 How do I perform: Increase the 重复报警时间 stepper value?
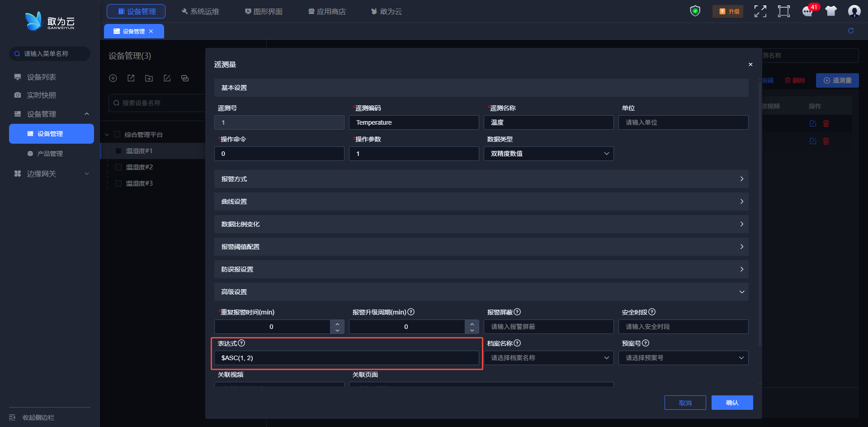[337, 324]
